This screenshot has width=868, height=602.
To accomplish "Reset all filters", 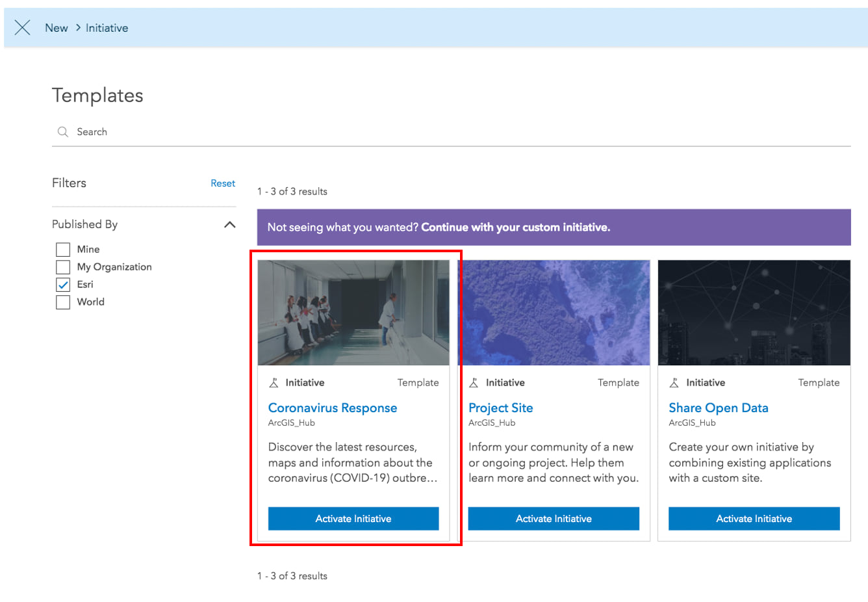I will pyautogui.click(x=223, y=183).
